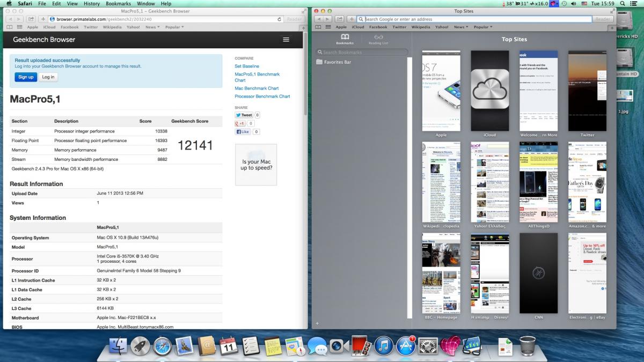Launch Launchpad from the Dock
This screenshot has height=362, width=644.
coord(140,346)
